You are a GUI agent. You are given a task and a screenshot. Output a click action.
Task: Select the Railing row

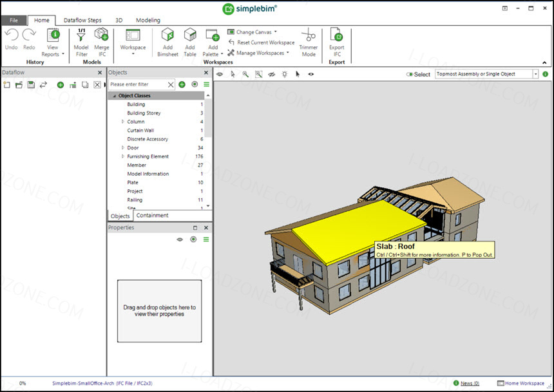[156, 200]
